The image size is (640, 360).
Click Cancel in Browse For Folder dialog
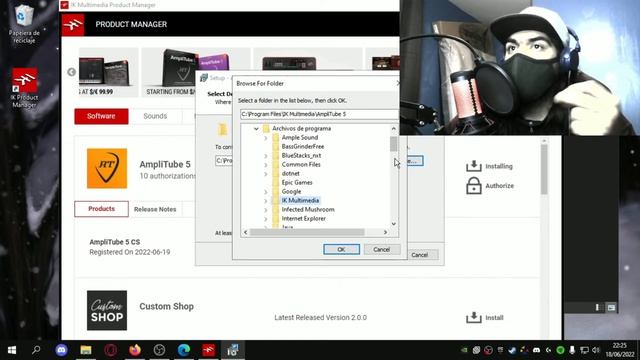(x=381, y=249)
